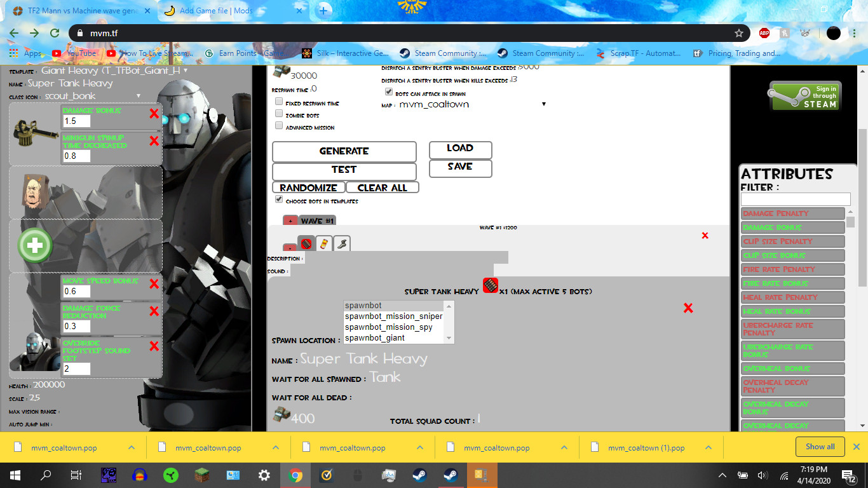Screen dimensions: 868x488
Task: Switch to the Wave #1 tab
Action: [x=317, y=220]
